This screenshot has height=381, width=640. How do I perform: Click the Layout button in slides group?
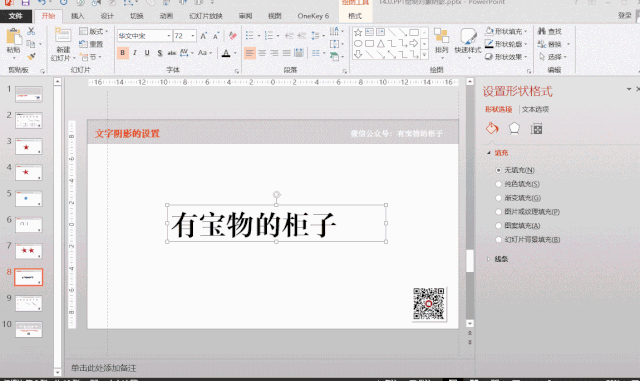[93, 31]
